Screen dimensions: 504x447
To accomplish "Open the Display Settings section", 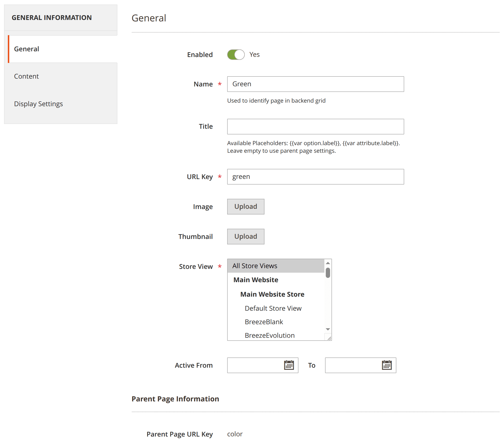I will pos(38,104).
